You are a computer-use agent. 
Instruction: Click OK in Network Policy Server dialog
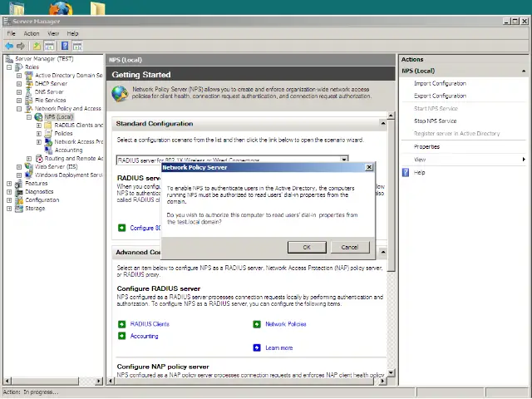tap(307, 248)
